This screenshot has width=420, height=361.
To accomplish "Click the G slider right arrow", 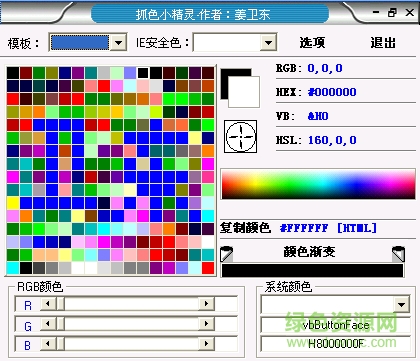I will click(x=206, y=323).
